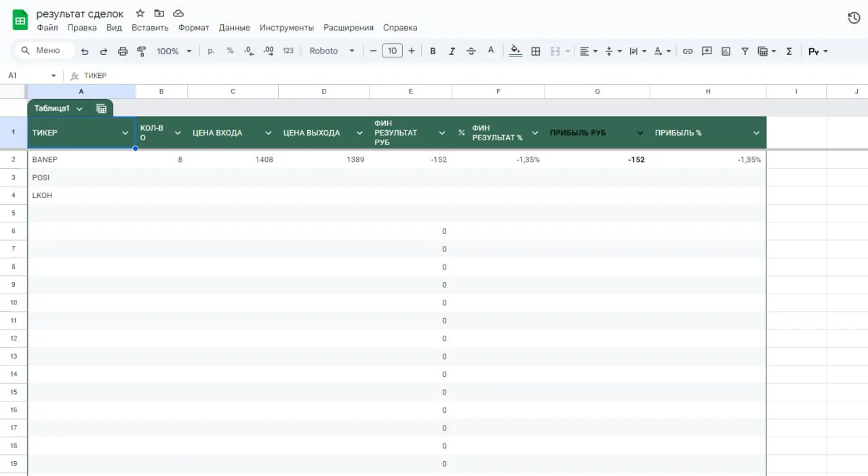Toggle italic formatting

pyautogui.click(x=452, y=51)
